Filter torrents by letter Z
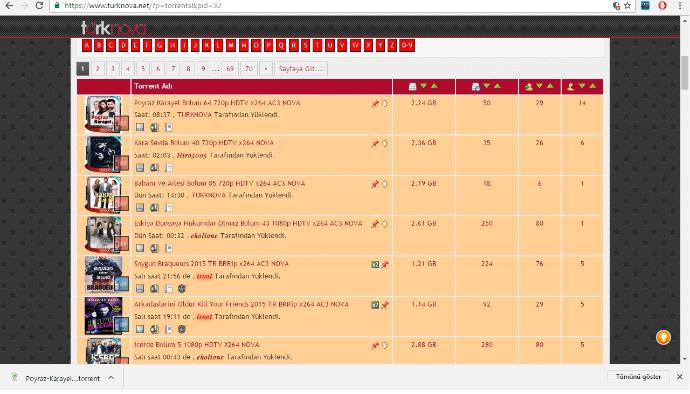 point(392,45)
